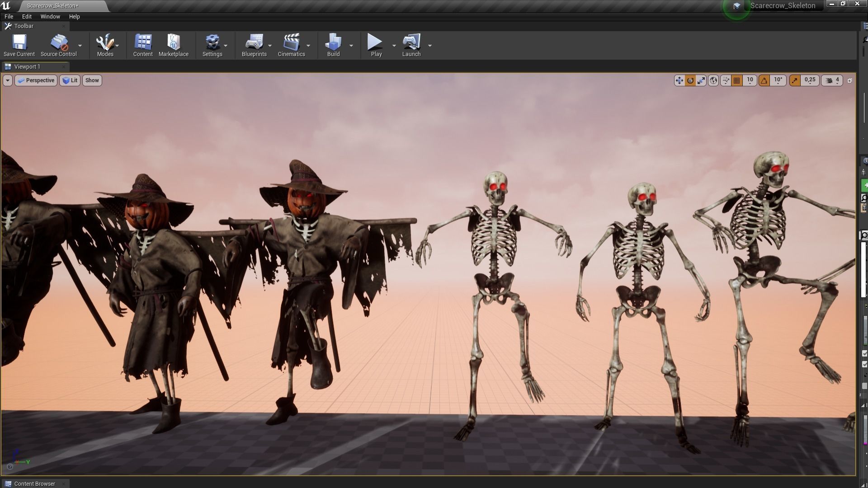Open Play options dropdown arrow

click(x=394, y=46)
